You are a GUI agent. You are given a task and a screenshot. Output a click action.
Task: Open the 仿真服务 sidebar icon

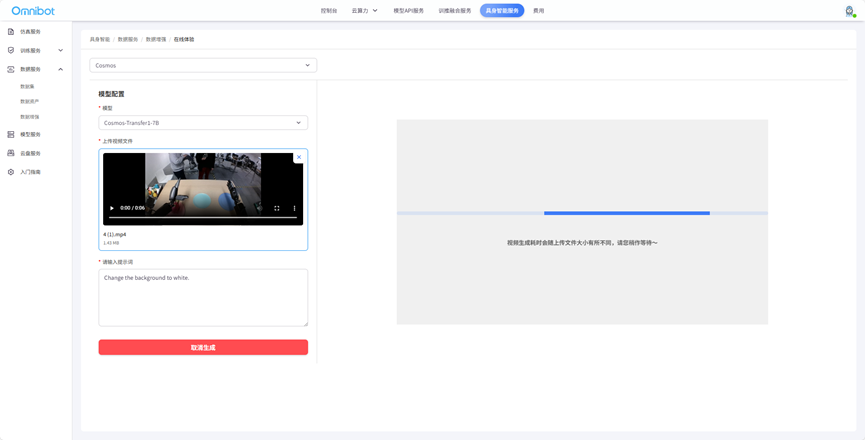click(x=10, y=31)
